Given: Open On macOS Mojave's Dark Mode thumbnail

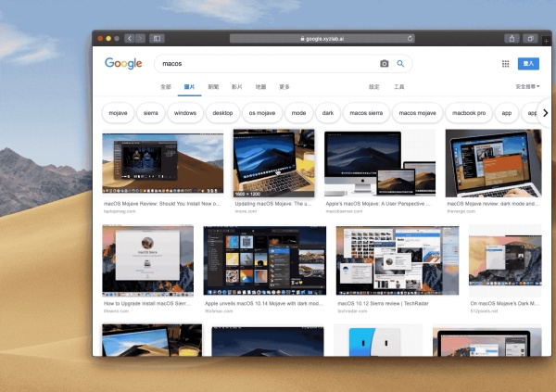Looking at the screenshot, I should click(505, 260).
